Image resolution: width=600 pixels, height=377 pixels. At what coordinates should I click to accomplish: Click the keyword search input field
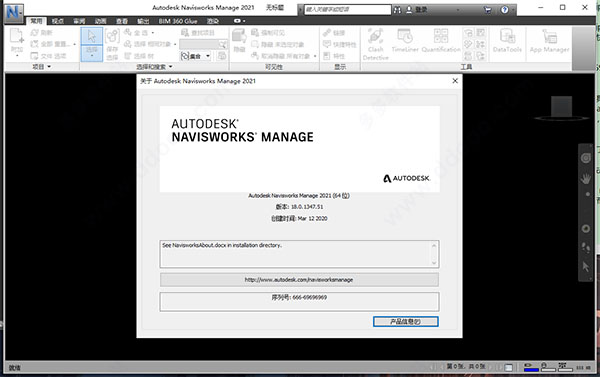[347, 10]
